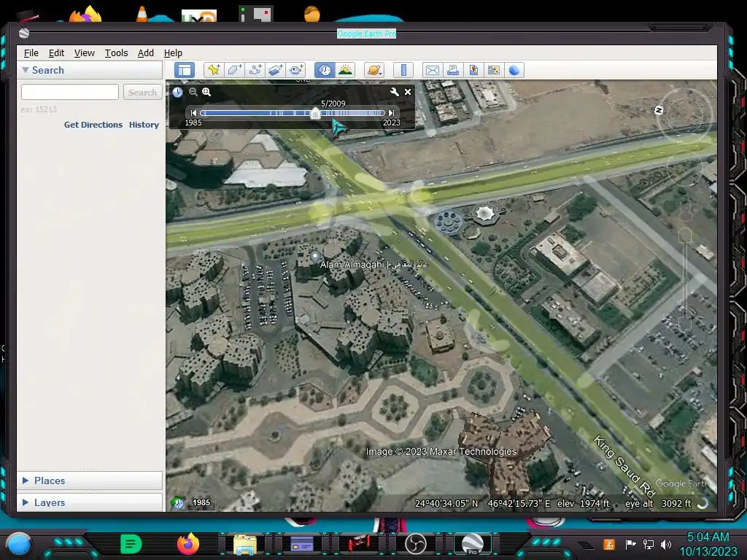The image size is (747, 560).
Task: Open volume control in system tray
Action: [x=665, y=544]
